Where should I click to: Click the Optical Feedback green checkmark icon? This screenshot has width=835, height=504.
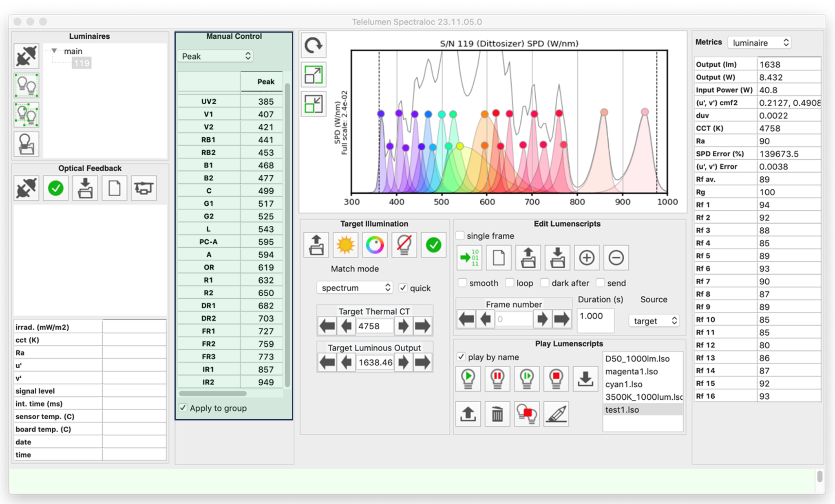(55, 188)
